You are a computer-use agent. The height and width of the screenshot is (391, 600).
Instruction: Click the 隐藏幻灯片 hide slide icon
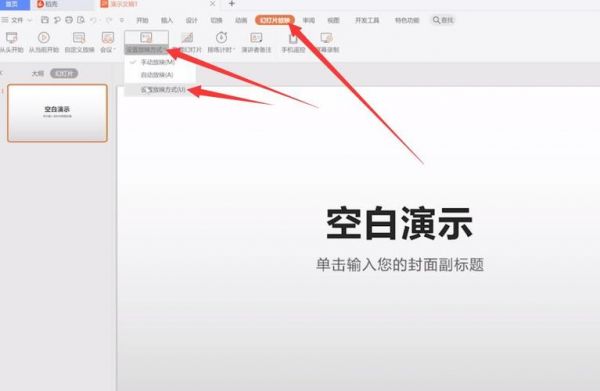pyautogui.click(x=187, y=37)
